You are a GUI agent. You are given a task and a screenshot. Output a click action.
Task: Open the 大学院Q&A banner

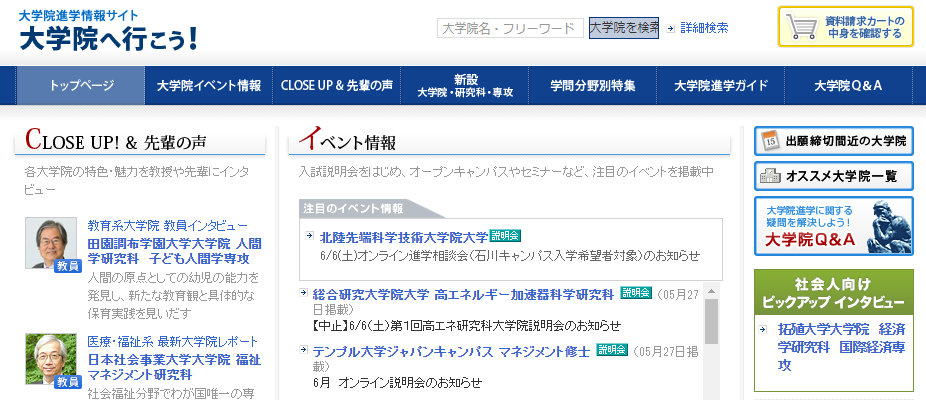[x=833, y=226]
